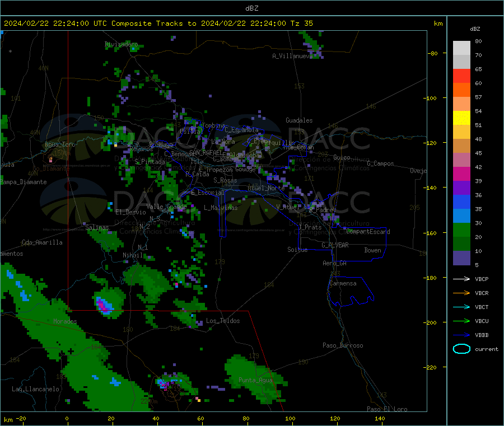Click the VBBB blue arrow legend icon
Screen dimensions: 504x426
coord(461,335)
